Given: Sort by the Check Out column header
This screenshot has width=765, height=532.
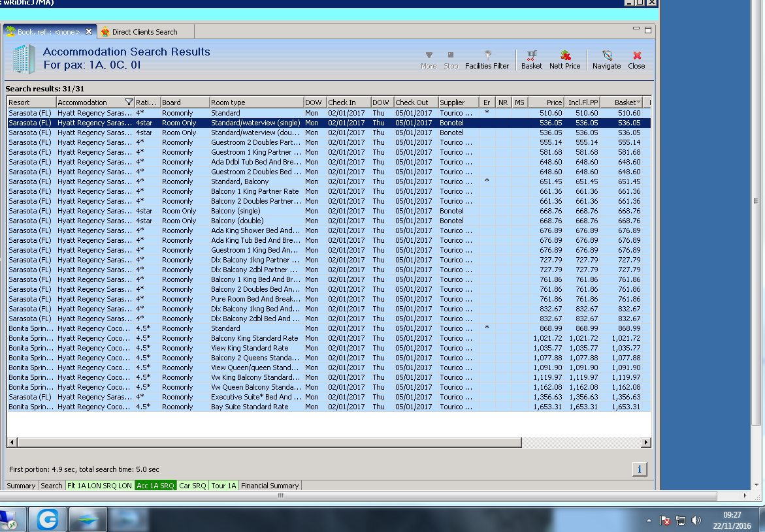Looking at the screenshot, I should [x=415, y=102].
